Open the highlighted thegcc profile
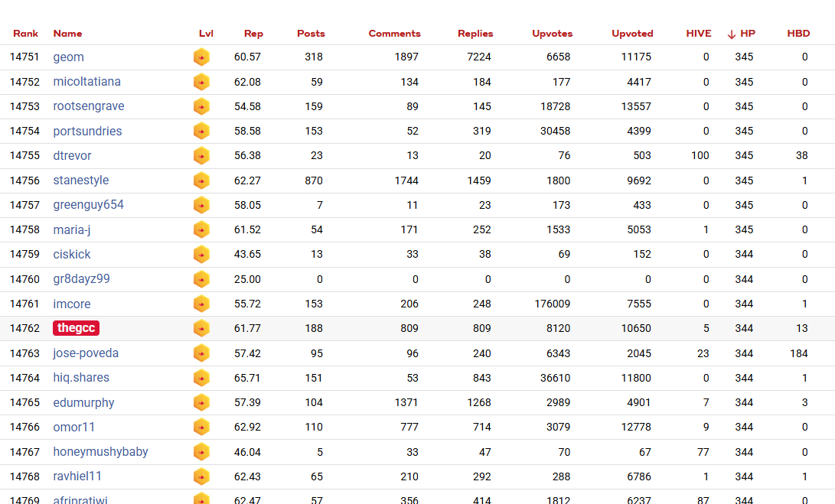The width and height of the screenshot is (835, 504). click(76, 328)
